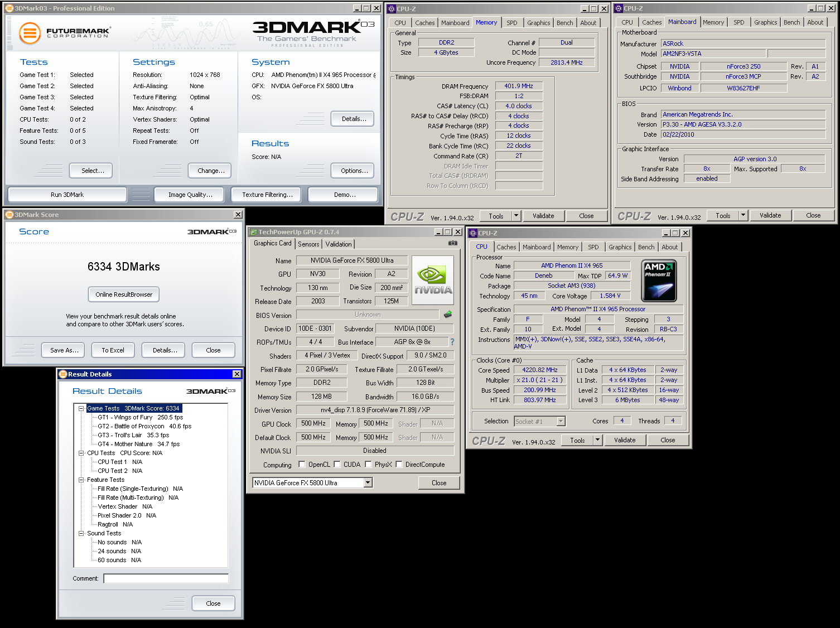Click the Change button under Settings
The image size is (840, 628).
(x=211, y=171)
